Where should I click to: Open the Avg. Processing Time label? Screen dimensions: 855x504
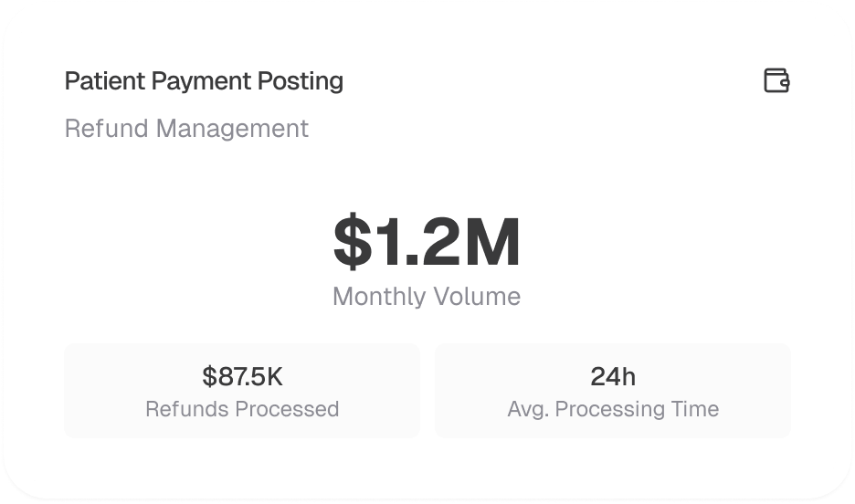(613, 409)
